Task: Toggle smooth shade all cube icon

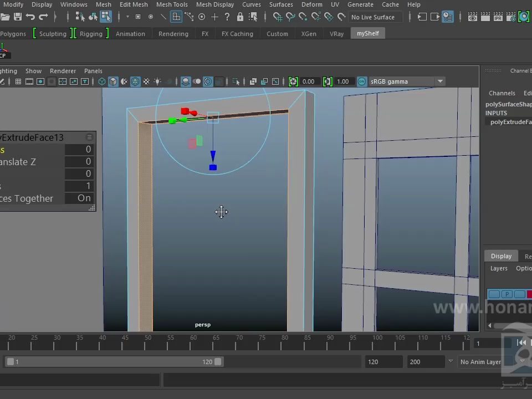Action: click(113, 81)
